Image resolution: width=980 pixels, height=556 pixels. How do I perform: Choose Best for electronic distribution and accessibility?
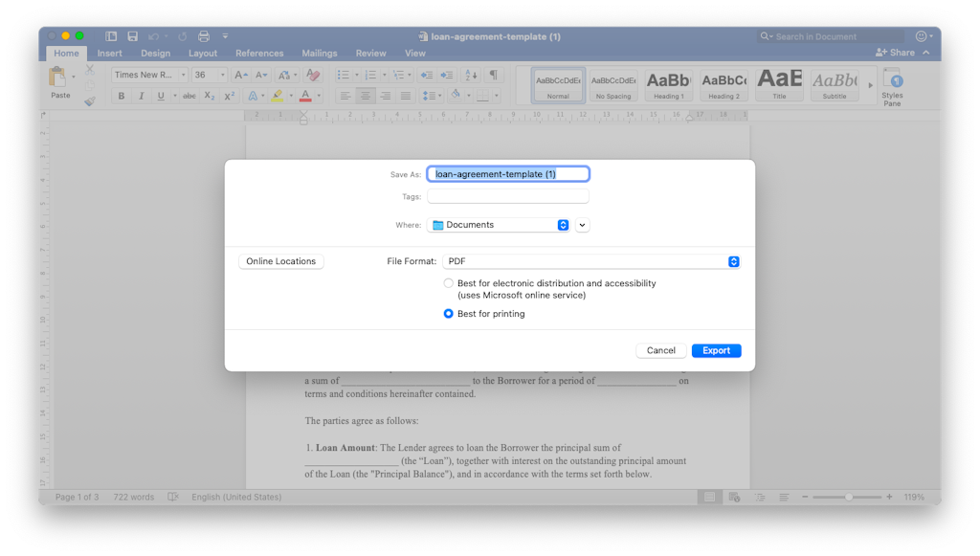(x=448, y=283)
